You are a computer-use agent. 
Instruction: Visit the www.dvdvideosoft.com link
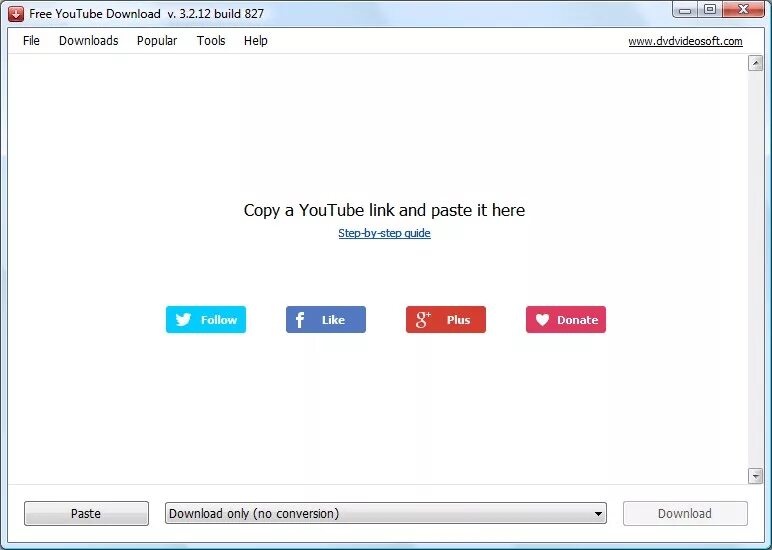685,41
